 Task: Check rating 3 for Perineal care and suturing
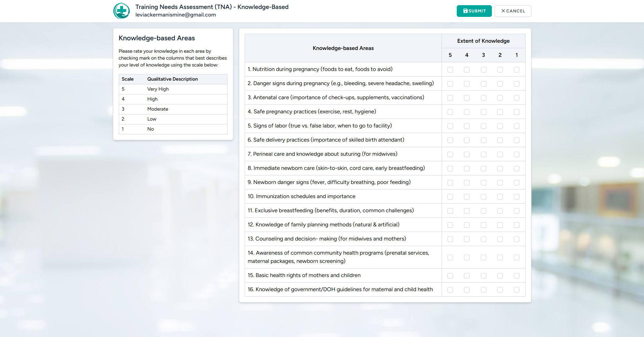[483, 154]
